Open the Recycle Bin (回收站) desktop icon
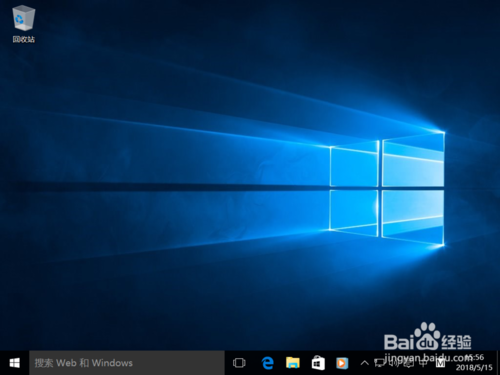This screenshot has width=500, height=375. tap(23, 24)
